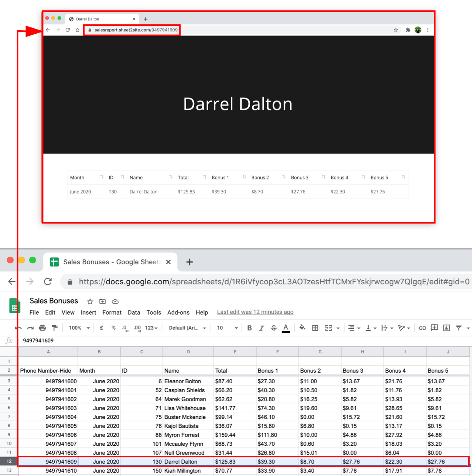Open the font size 10 dropdown
Screen dimensions: 472x476
227,328
